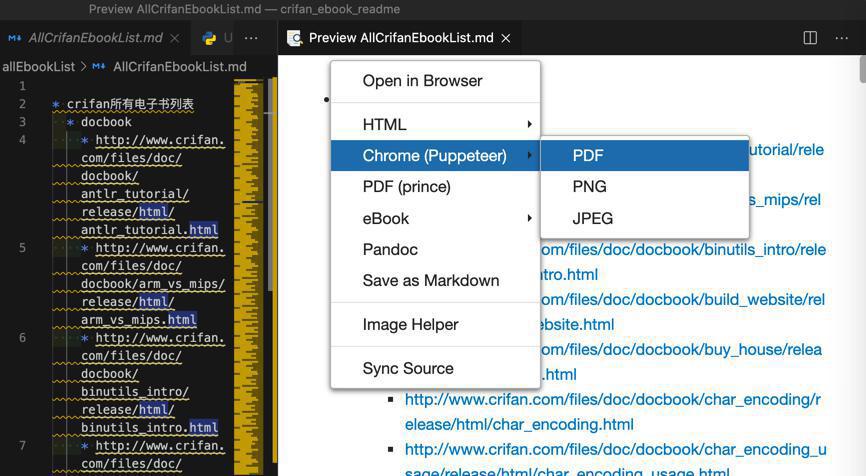This screenshot has width=866, height=476.
Task: Click the split editor icon
Action: [x=810, y=38]
